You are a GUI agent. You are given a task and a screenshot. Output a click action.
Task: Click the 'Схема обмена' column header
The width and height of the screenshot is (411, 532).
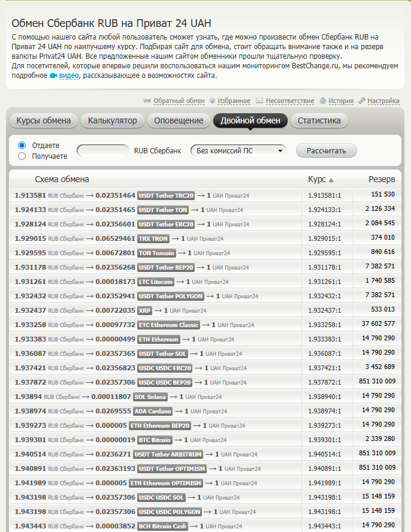point(62,179)
